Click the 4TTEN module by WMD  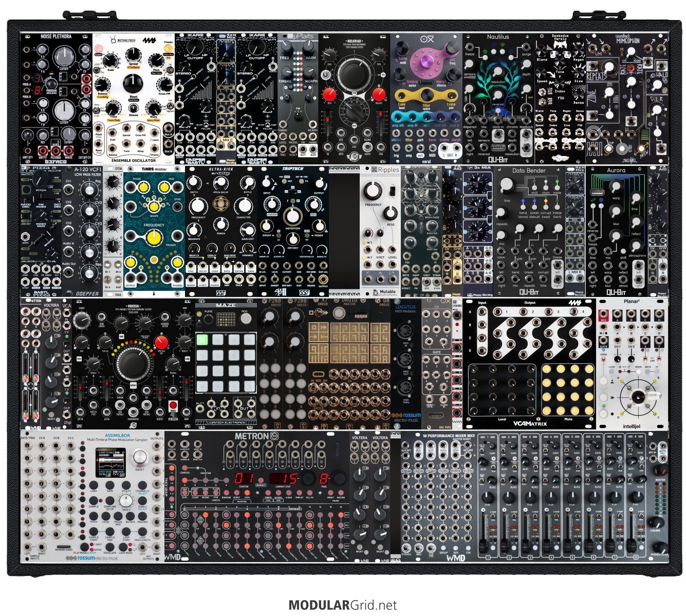pos(30,364)
